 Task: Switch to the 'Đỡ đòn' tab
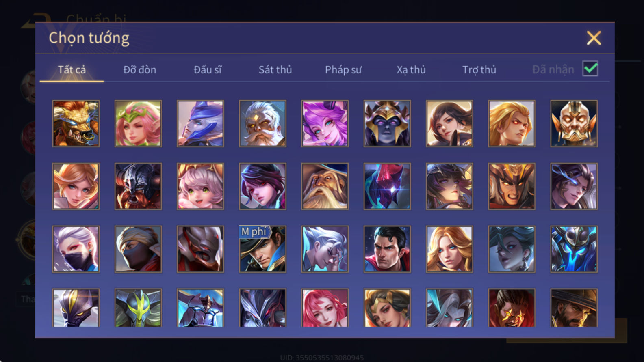coord(140,70)
